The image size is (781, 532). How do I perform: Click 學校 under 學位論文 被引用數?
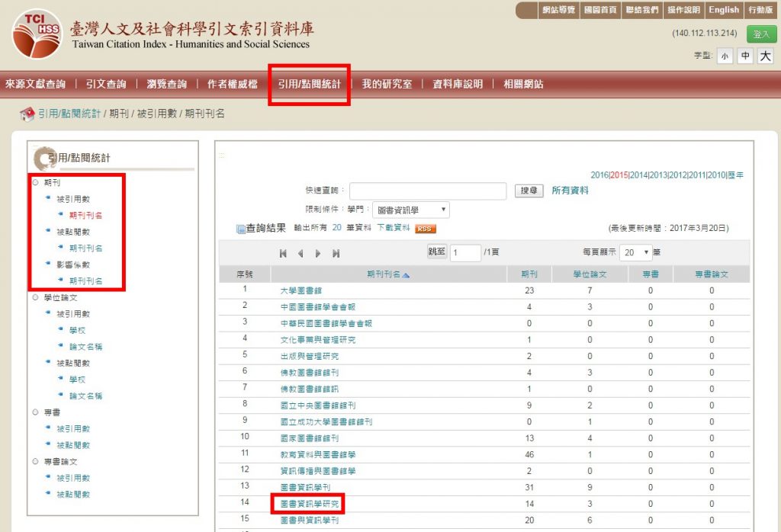(x=77, y=331)
